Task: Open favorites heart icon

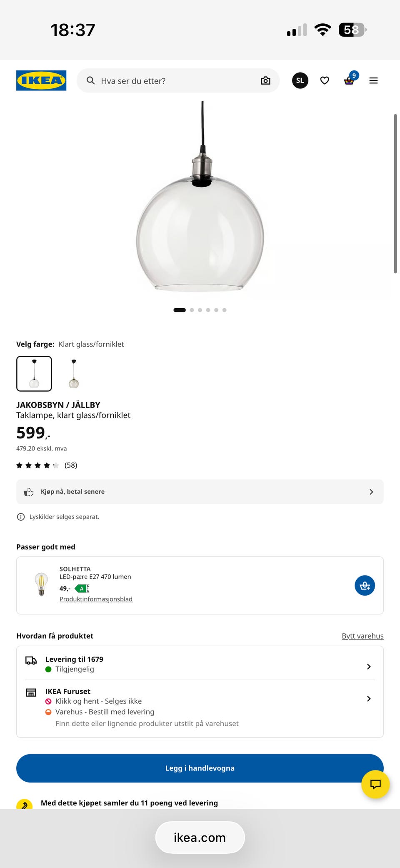Action: pos(325,81)
